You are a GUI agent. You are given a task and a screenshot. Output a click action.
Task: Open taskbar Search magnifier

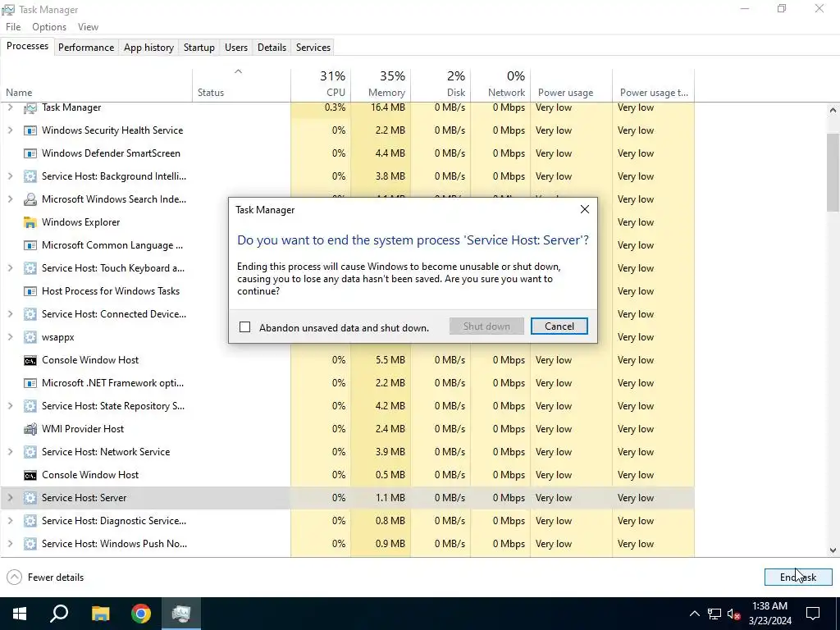[x=59, y=614]
